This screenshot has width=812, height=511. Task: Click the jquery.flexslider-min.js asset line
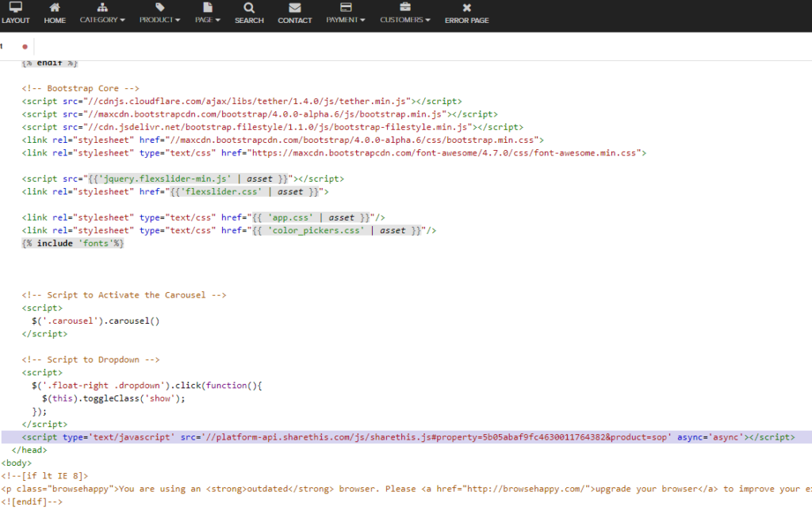click(183, 179)
